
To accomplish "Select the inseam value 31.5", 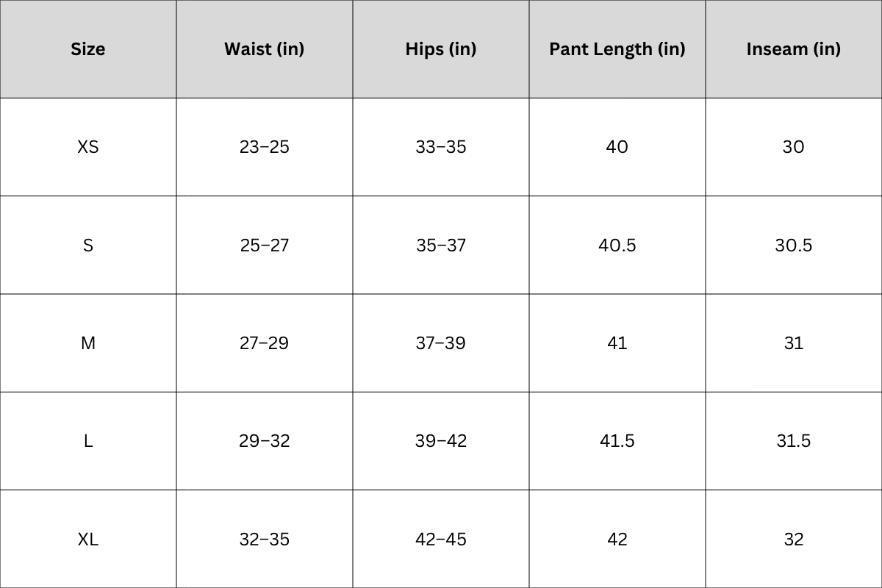I will pos(794,441).
